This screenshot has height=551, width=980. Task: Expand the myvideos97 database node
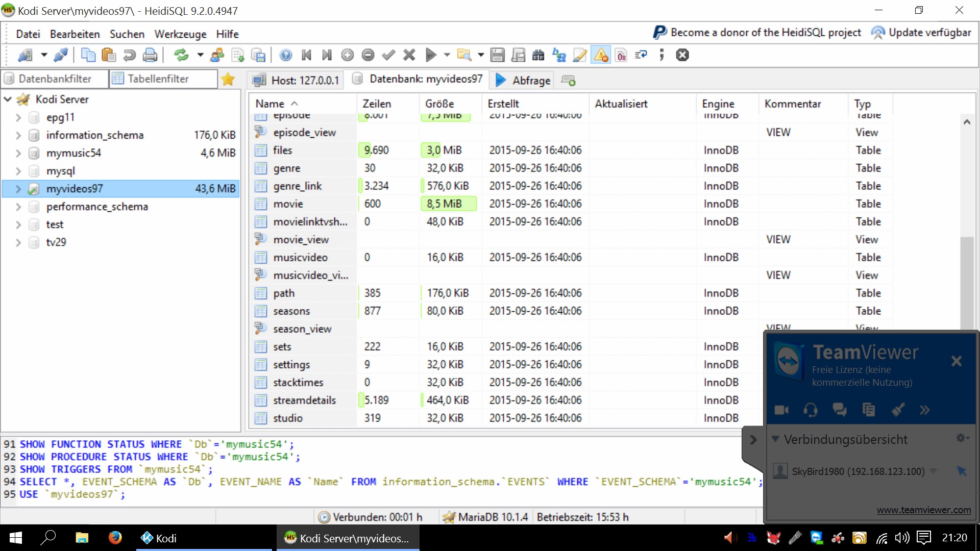pyautogui.click(x=18, y=189)
